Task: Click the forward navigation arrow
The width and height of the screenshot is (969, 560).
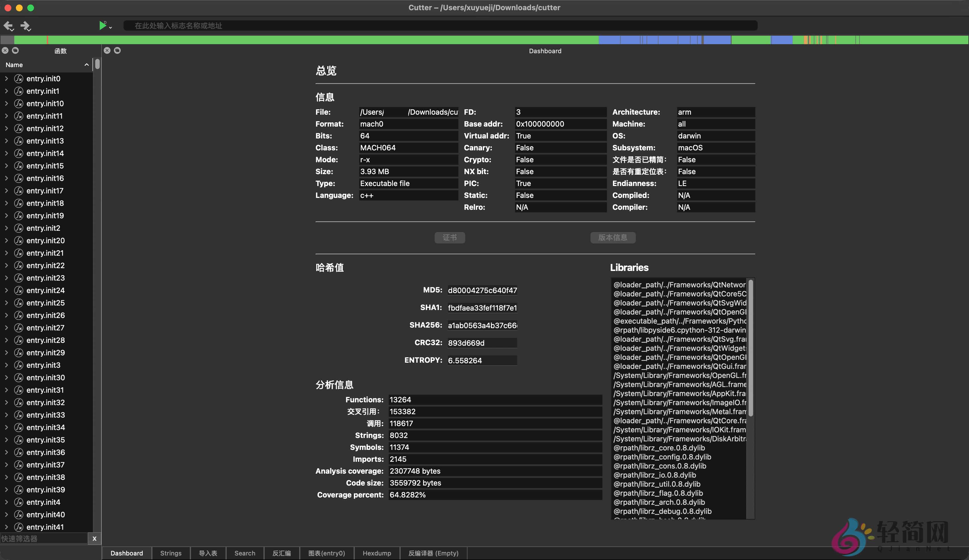Action: coord(26,26)
